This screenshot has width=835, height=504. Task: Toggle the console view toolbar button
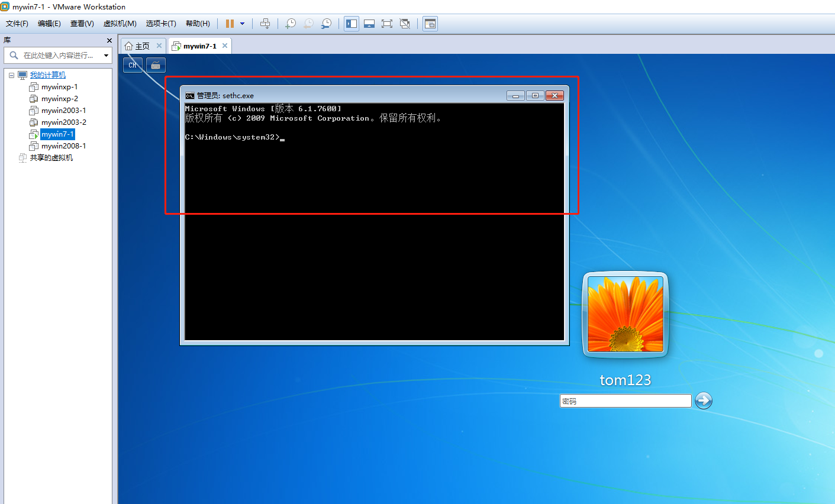[430, 24]
